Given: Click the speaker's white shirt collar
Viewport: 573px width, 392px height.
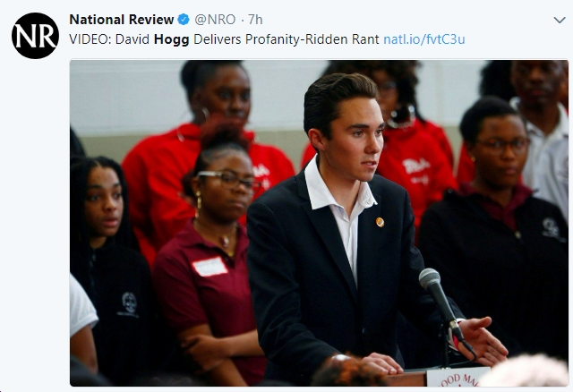Looking at the screenshot, I should click(x=338, y=188).
